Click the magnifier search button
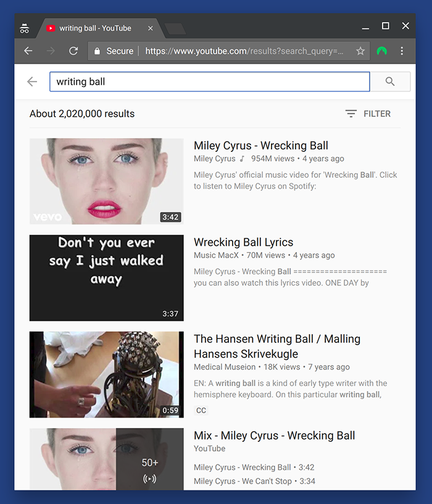 [390, 82]
